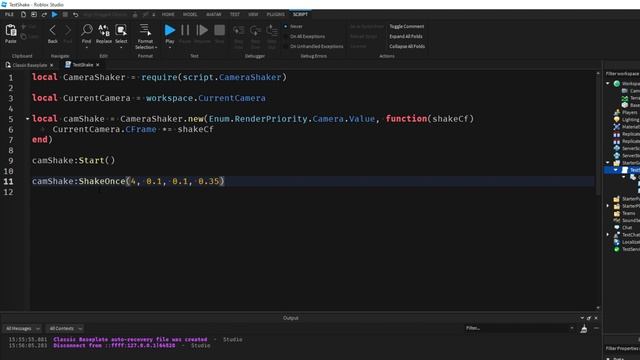The height and width of the screenshot is (360, 640).
Task: Clear the Output window with broom icon
Action: (x=584, y=329)
